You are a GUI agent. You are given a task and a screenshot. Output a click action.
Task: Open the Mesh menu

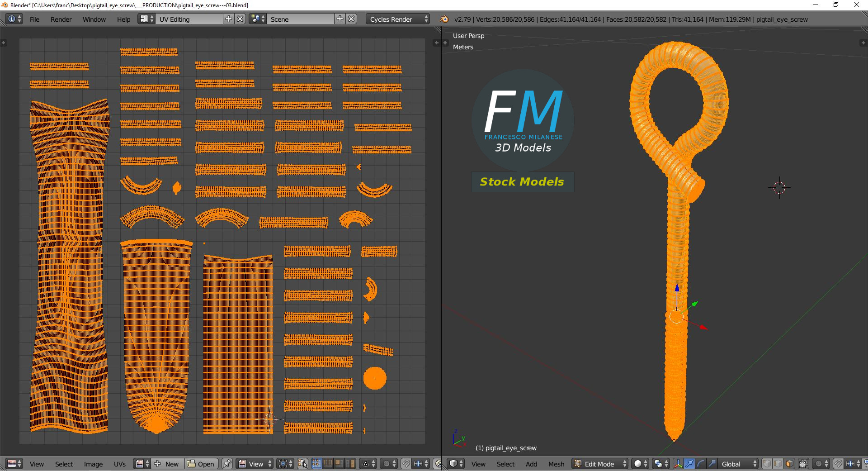(556, 464)
